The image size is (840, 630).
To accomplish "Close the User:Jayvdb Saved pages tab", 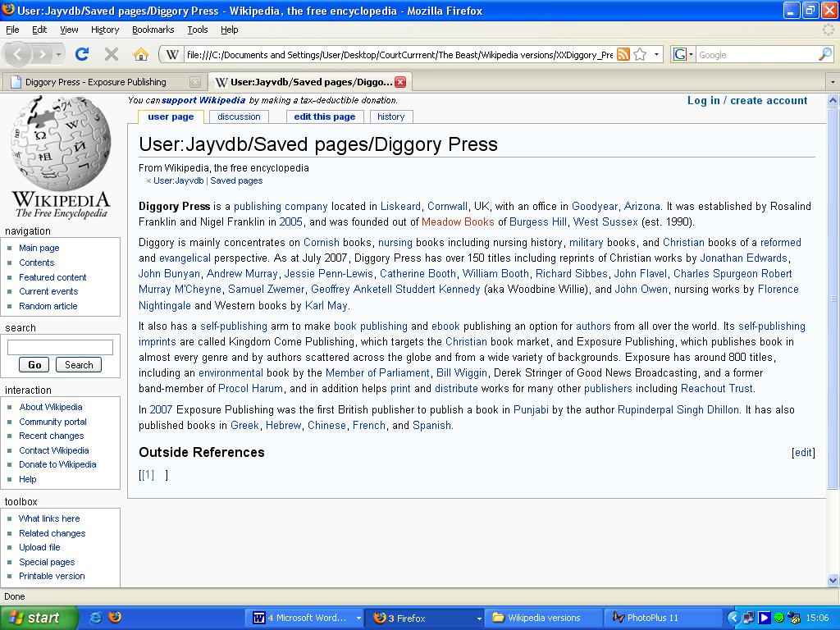I will (400, 82).
